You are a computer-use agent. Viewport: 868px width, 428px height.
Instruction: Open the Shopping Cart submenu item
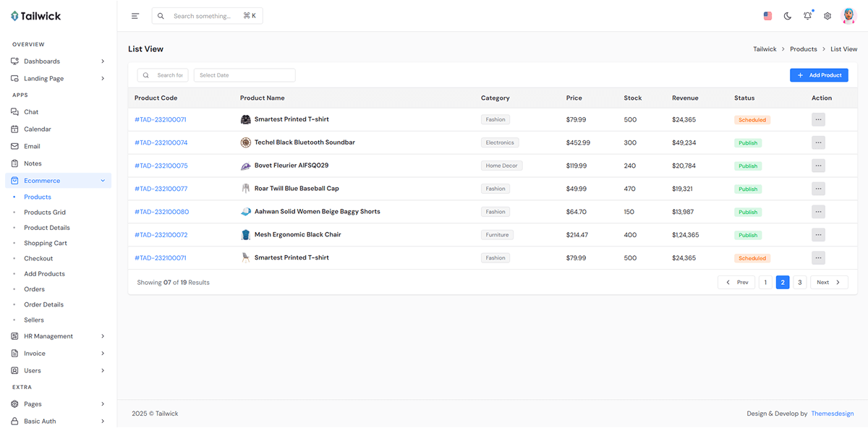pos(46,243)
